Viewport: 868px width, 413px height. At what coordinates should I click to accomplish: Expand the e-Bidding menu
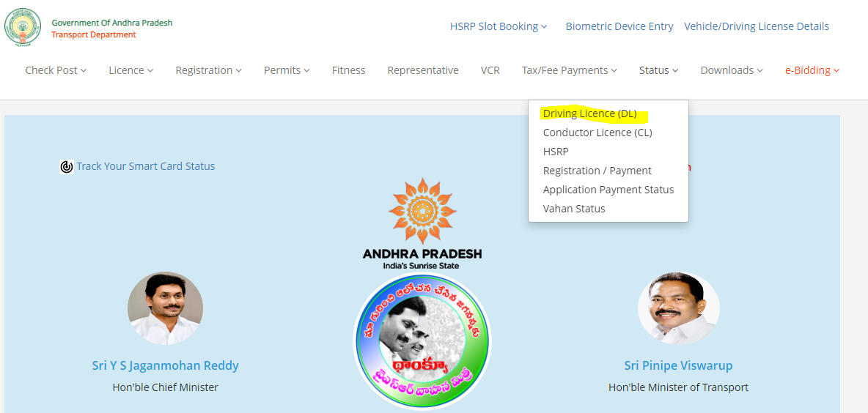click(x=812, y=70)
